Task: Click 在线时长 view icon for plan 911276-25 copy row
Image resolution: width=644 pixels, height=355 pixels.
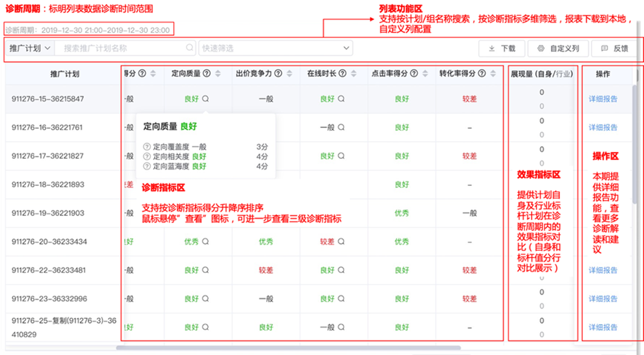Action: [x=341, y=327]
